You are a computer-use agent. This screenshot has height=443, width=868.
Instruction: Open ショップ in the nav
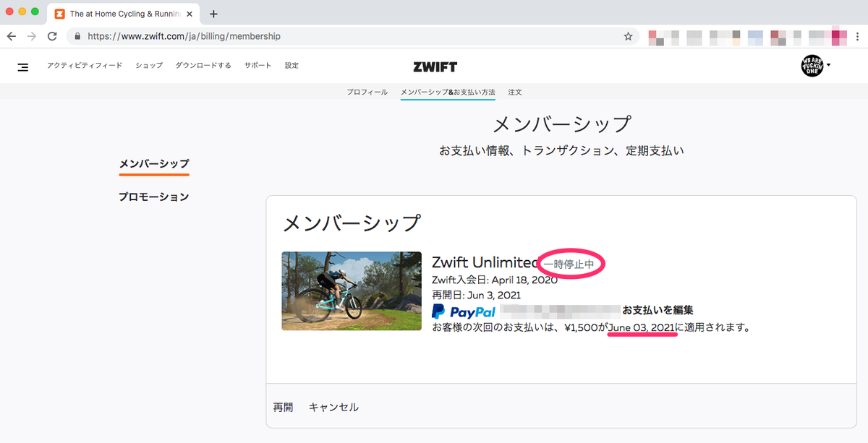pos(149,66)
